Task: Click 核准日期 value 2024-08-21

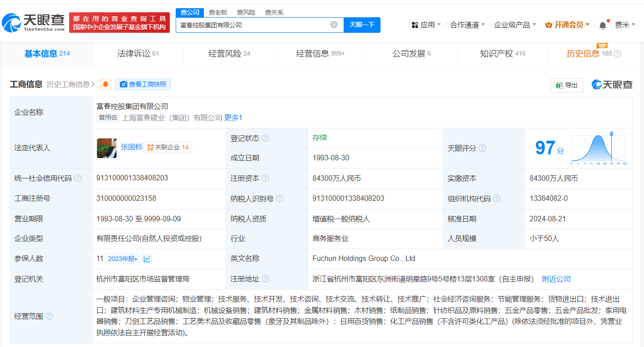Action: (x=548, y=219)
